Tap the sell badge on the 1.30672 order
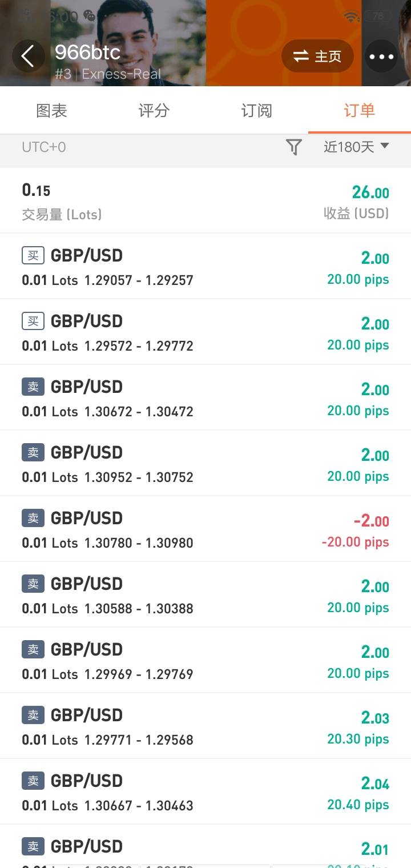The height and width of the screenshot is (868, 411). coord(33,387)
